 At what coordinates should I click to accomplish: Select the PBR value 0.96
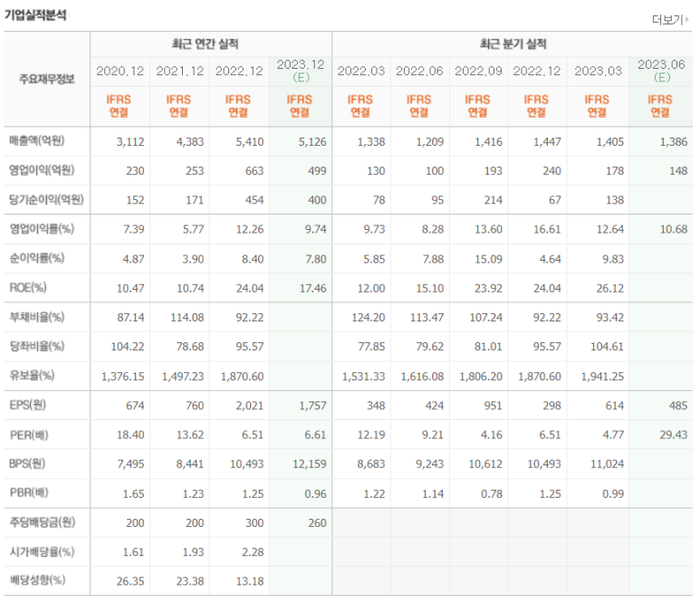coord(315,494)
